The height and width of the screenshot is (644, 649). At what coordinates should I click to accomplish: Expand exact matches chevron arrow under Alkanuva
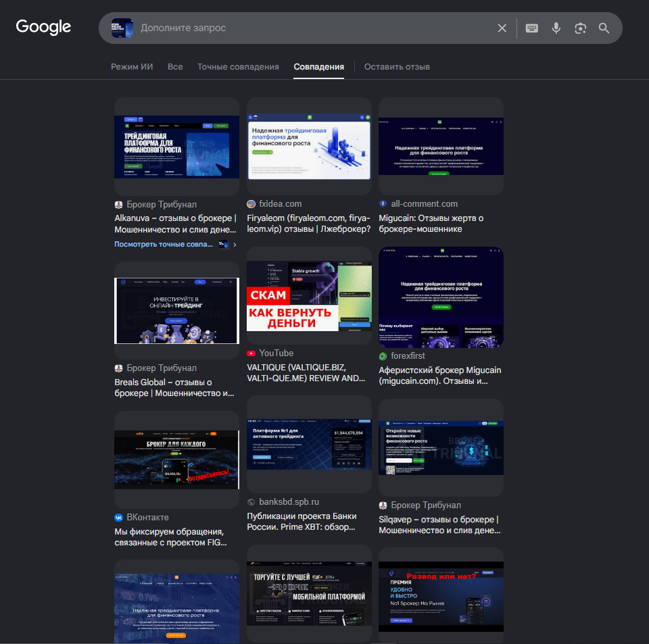point(235,245)
